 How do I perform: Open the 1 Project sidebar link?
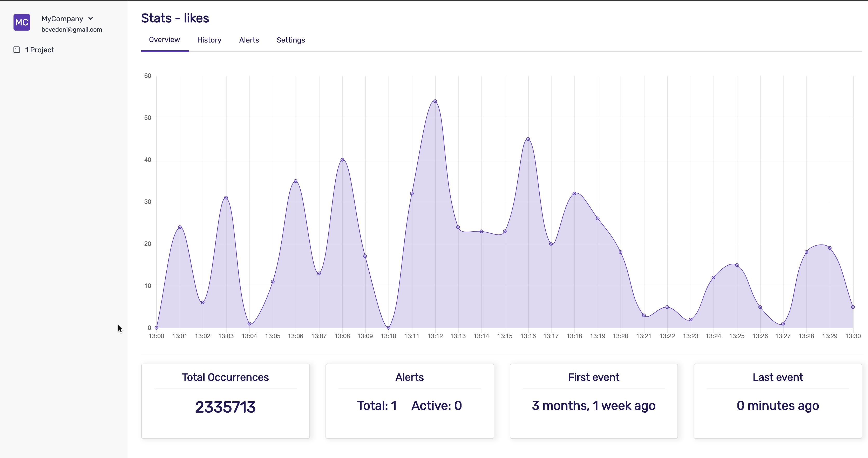39,50
